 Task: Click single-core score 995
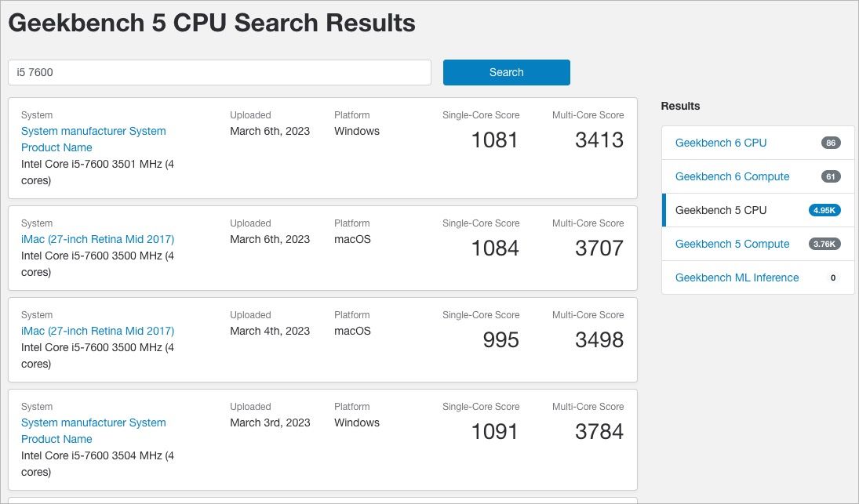coord(500,340)
